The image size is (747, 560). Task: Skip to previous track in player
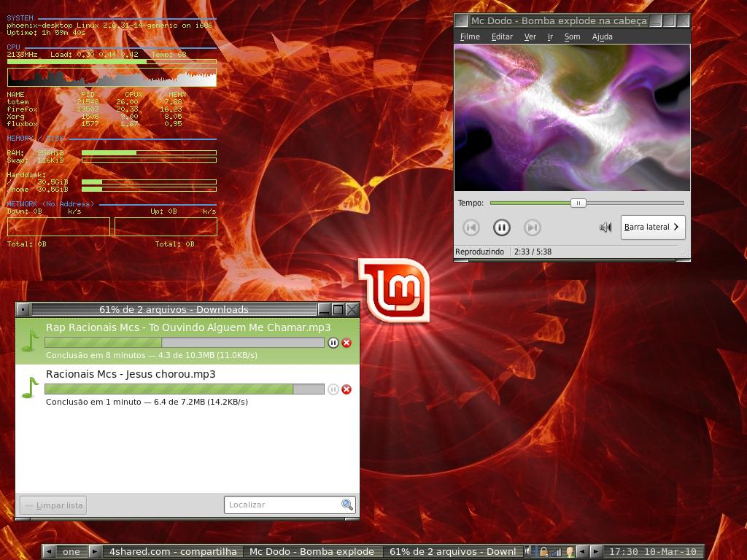click(x=471, y=227)
